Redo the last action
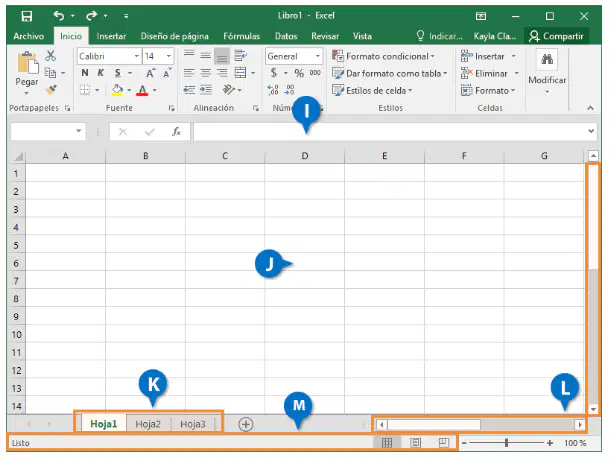The image size is (612, 461). 91,16
